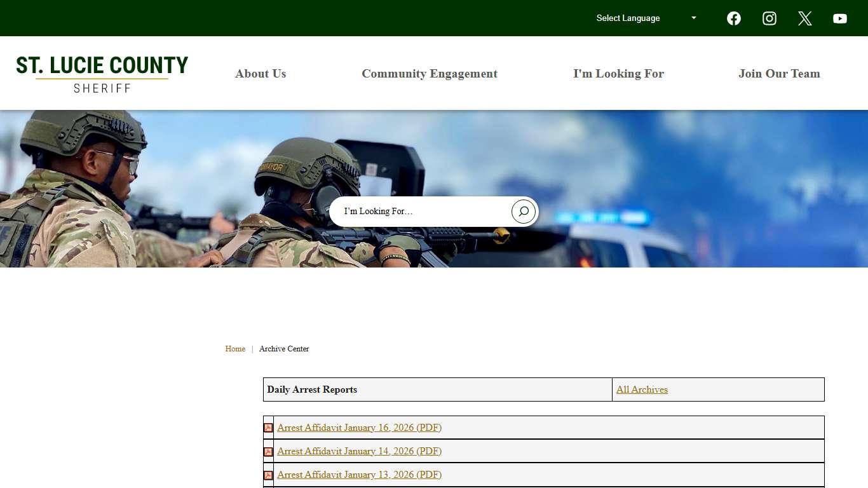Screen dimensions: 868x488
Task: Open the Sheriff's YouTube channel
Action: click(x=840, y=18)
